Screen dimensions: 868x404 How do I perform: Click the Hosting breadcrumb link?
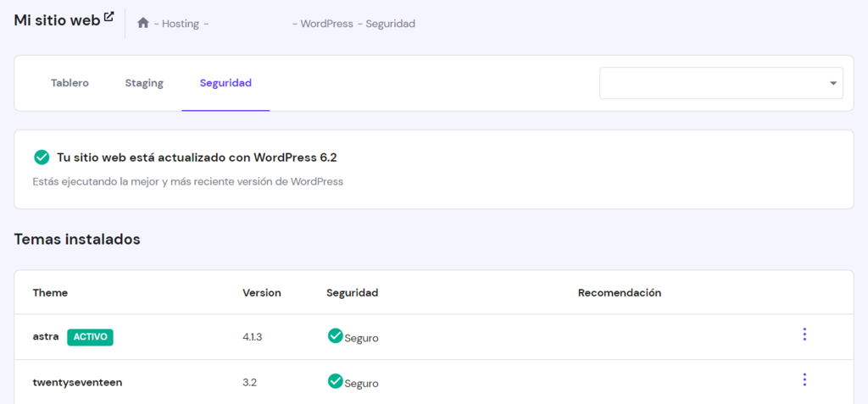point(181,24)
